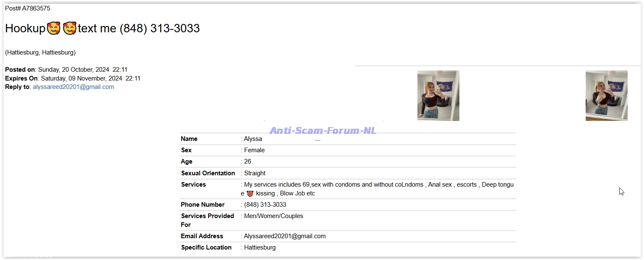Open the left photo thumbnail
The height and width of the screenshot is (260, 644).
(438, 96)
